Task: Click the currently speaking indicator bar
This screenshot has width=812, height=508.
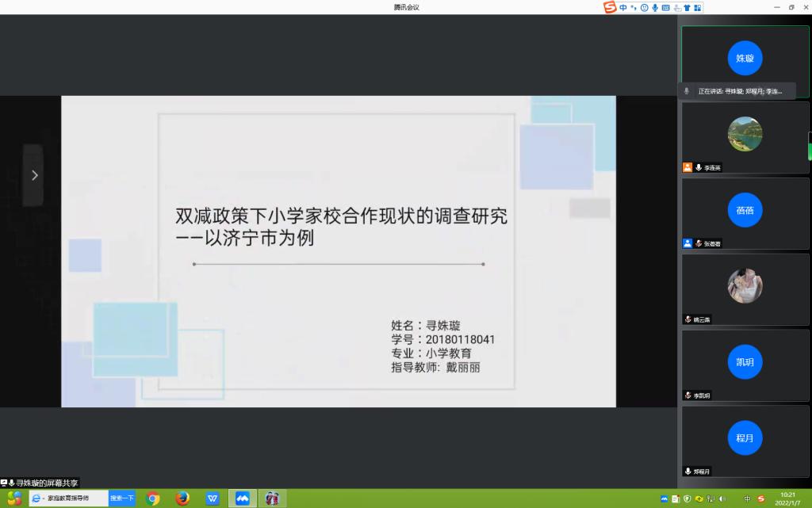Action: pyautogui.click(x=737, y=91)
